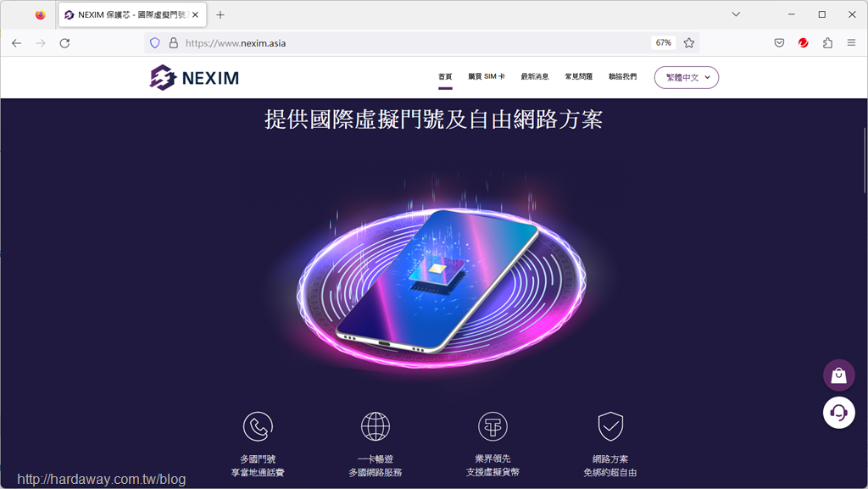Open the Firefox extensions puzzle icon

click(827, 43)
